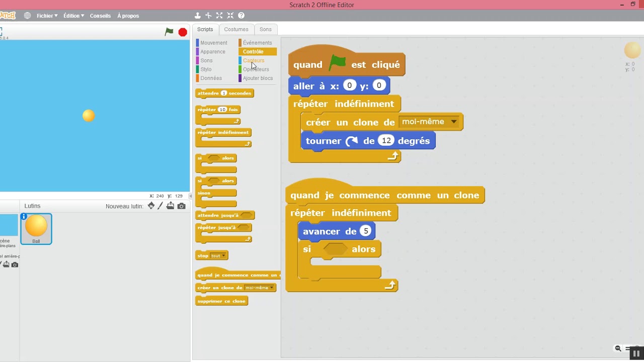This screenshot has height=362, width=644.
Task: Select the block help question mark tool
Action: point(242,16)
